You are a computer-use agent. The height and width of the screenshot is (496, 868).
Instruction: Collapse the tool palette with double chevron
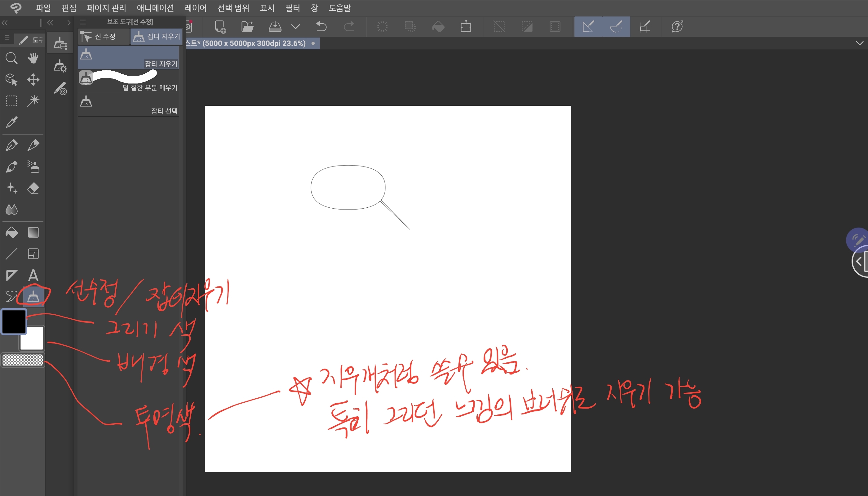[5, 23]
